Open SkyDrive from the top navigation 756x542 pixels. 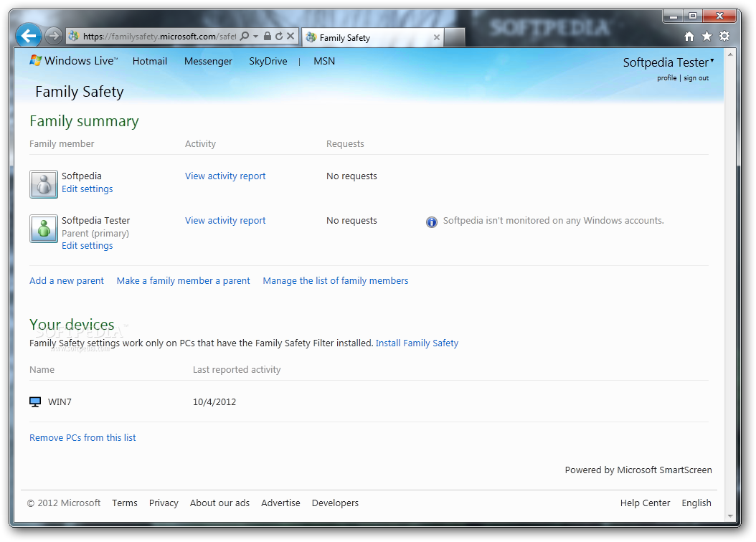tap(268, 61)
